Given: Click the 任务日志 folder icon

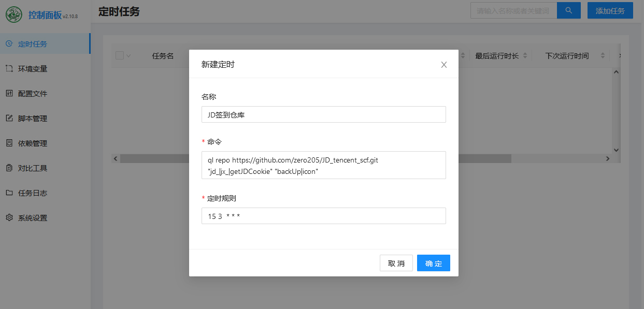Looking at the screenshot, I should 9,193.
